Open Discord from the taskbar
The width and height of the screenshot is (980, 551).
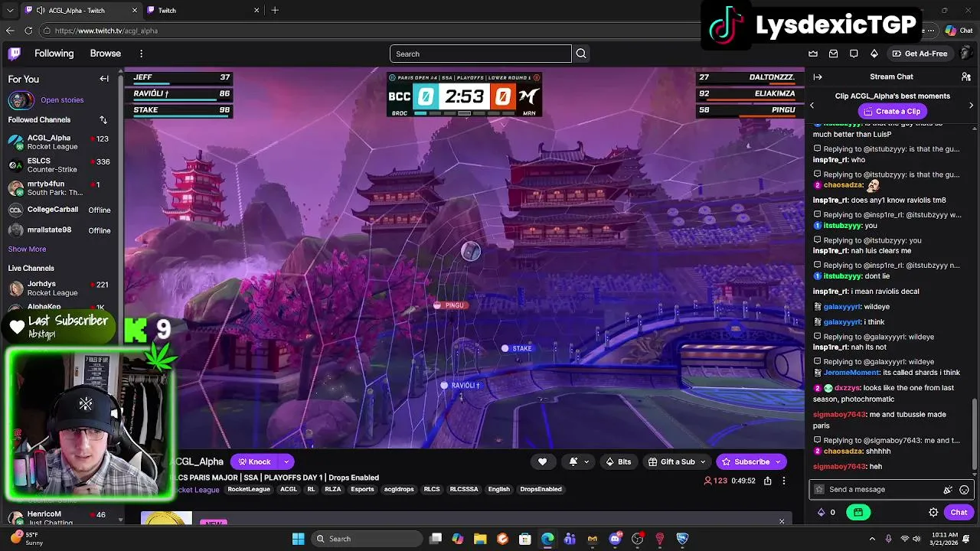coord(615,539)
